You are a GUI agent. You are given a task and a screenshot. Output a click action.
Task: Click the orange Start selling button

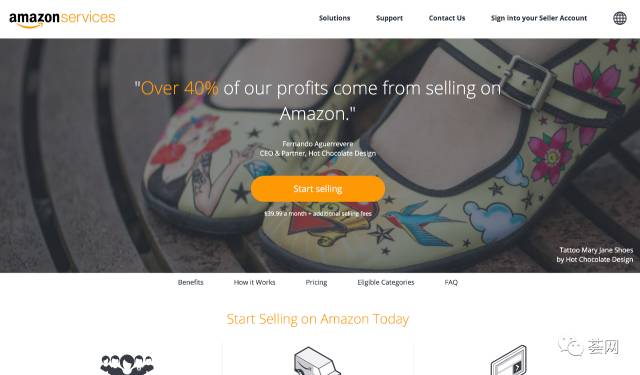tap(318, 189)
